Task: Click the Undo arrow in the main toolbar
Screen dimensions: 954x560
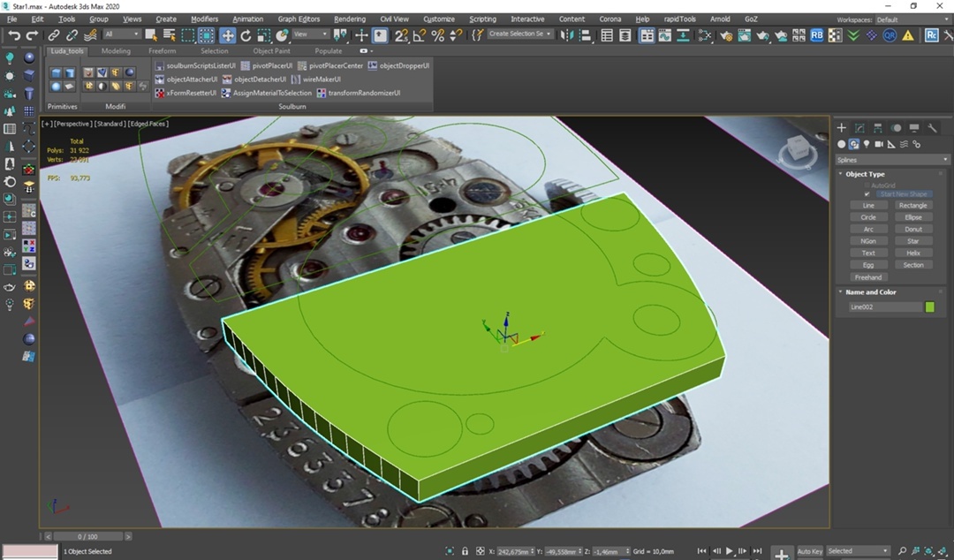Action: [x=14, y=35]
